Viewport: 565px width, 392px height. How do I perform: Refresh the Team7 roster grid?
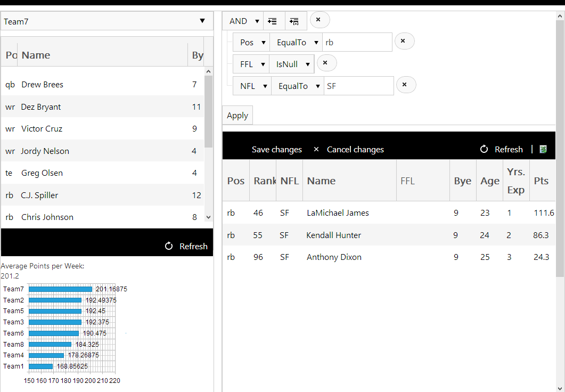coord(186,246)
